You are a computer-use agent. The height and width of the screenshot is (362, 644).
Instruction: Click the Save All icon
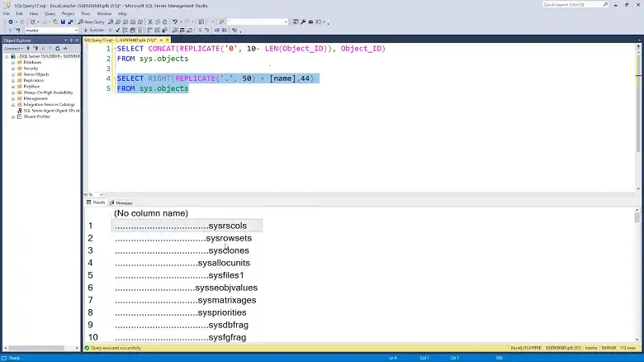pyautogui.click(x=70, y=21)
